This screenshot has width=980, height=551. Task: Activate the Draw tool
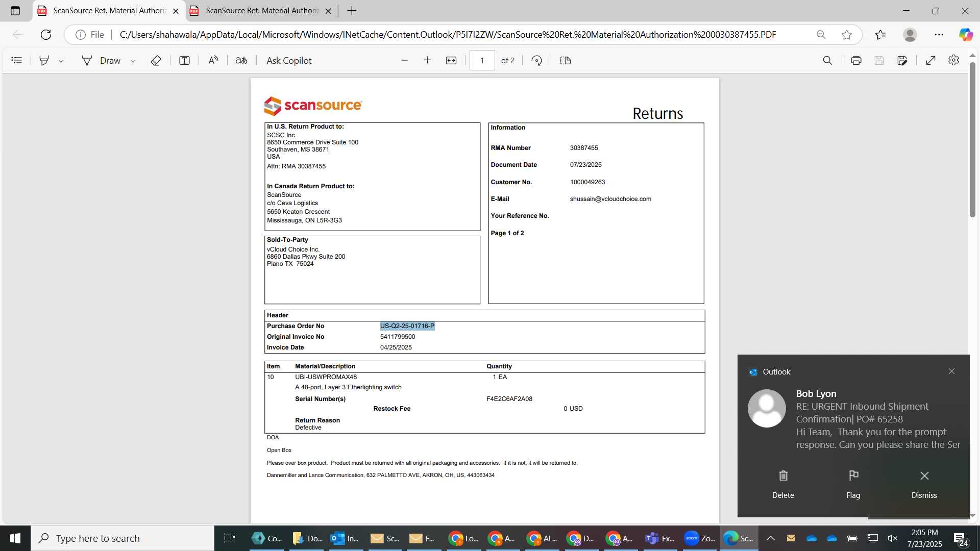point(101,61)
